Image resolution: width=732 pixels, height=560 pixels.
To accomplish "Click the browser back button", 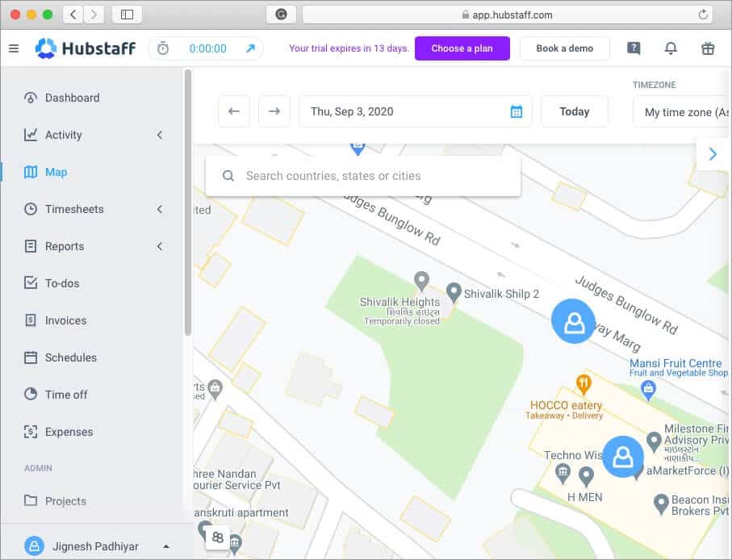I will point(73,15).
